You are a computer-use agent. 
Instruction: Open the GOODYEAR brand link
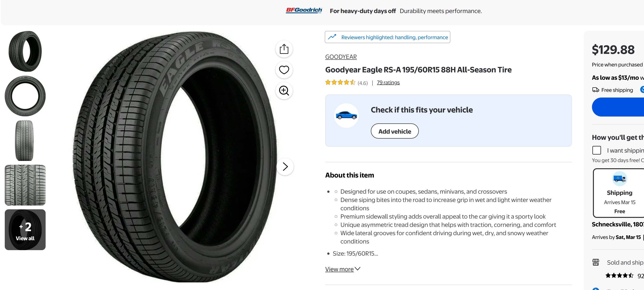tap(341, 57)
